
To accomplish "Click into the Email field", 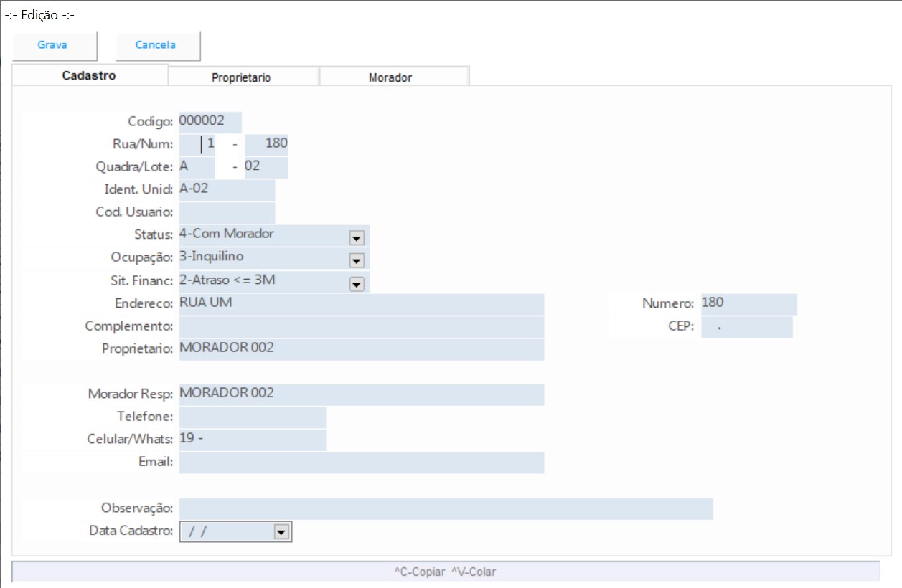I will [x=361, y=463].
